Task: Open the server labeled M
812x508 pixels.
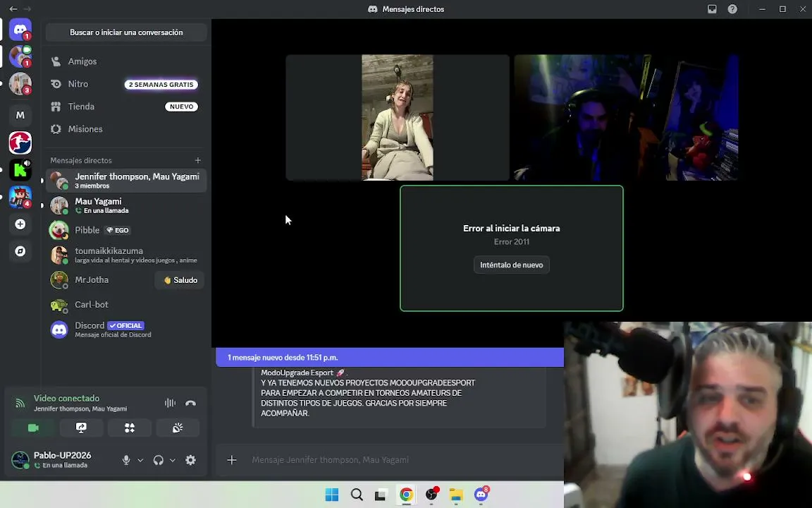Action: [x=20, y=115]
